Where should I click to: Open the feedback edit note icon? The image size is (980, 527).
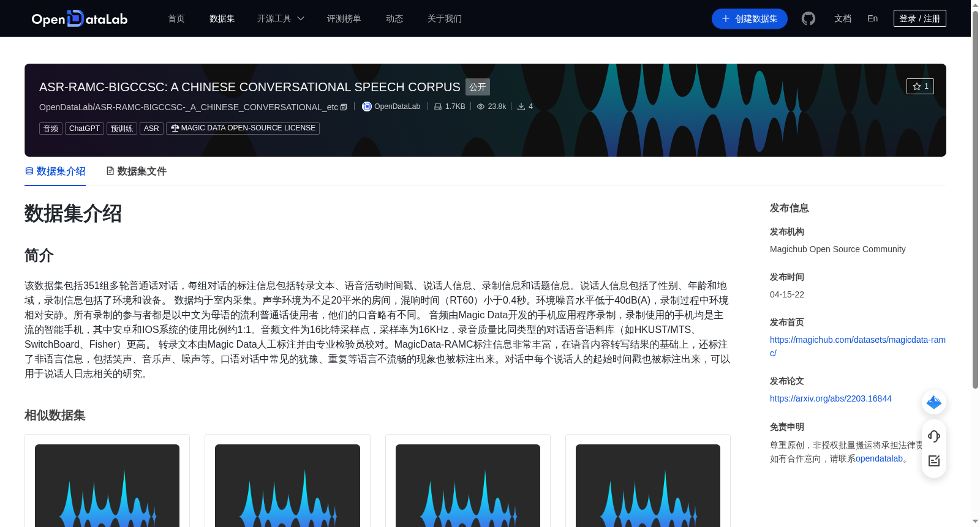pos(934,461)
